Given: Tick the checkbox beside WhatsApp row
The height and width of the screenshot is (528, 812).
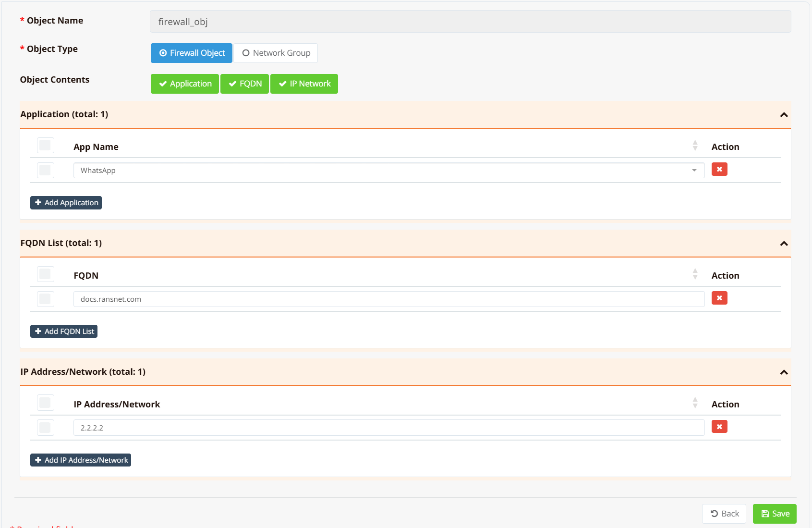Looking at the screenshot, I should [46, 171].
